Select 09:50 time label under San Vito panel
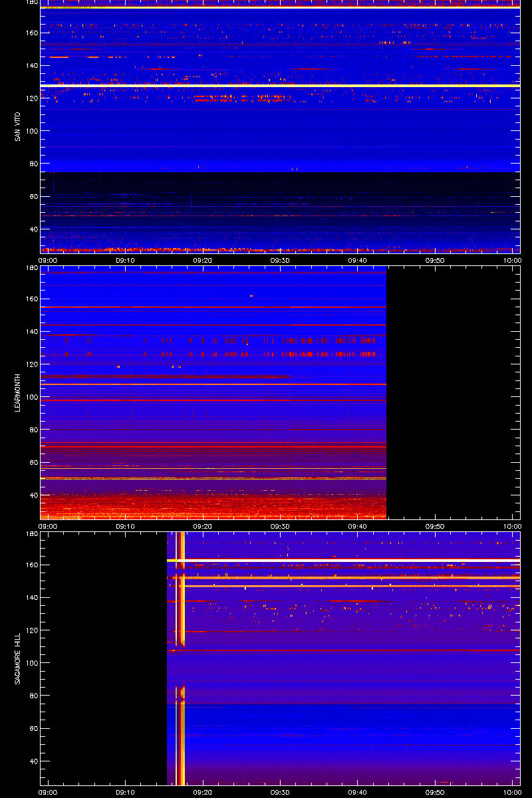 click(x=435, y=261)
